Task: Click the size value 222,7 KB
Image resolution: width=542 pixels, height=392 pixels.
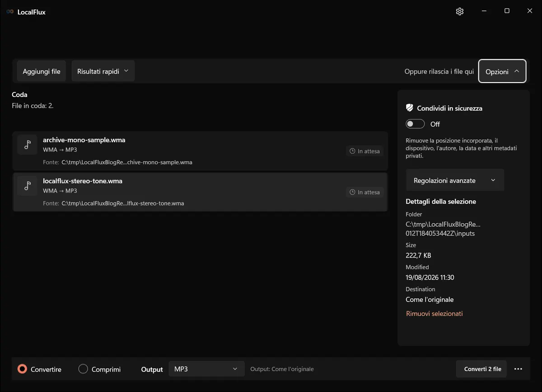Action: [x=418, y=255]
